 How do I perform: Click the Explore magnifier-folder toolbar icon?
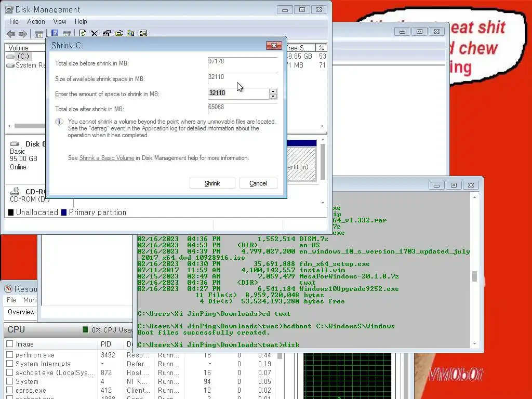coord(130,33)
